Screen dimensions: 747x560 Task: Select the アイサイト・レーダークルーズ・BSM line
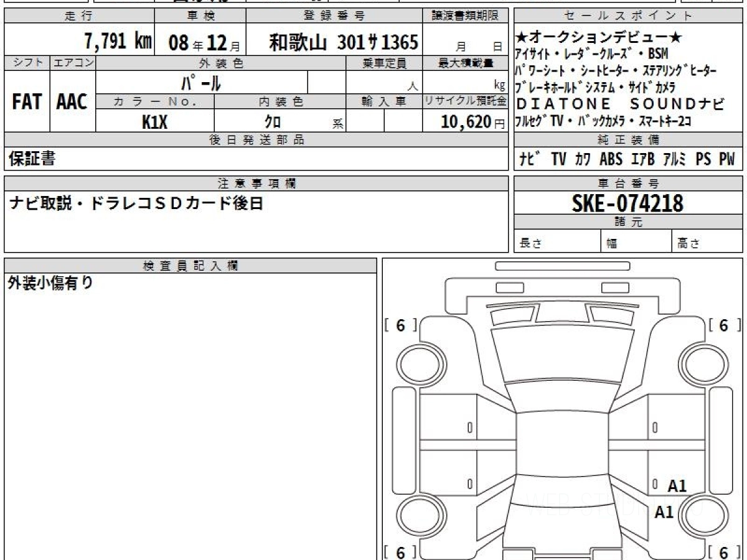click(591, 54)
